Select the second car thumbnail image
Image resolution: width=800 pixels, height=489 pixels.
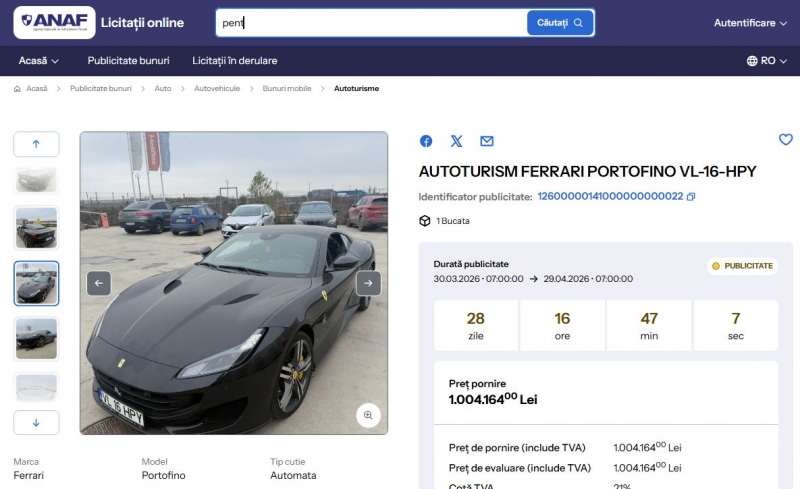point(36,228)
